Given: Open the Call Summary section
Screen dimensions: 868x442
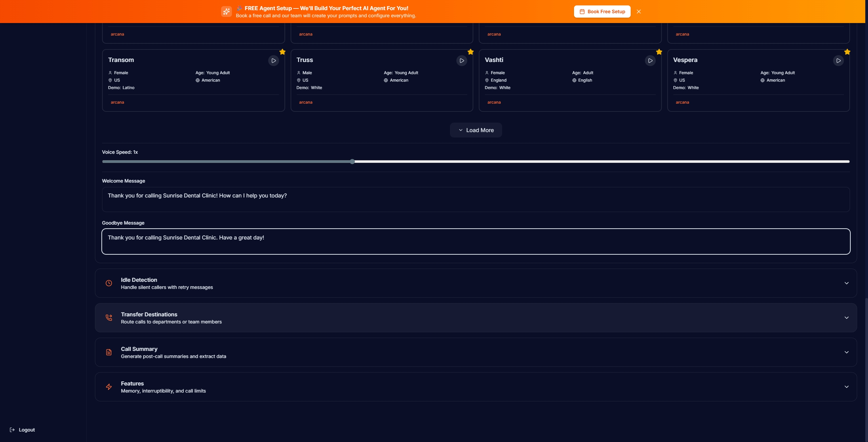Looking at the screenshot, I should point(846,352).
